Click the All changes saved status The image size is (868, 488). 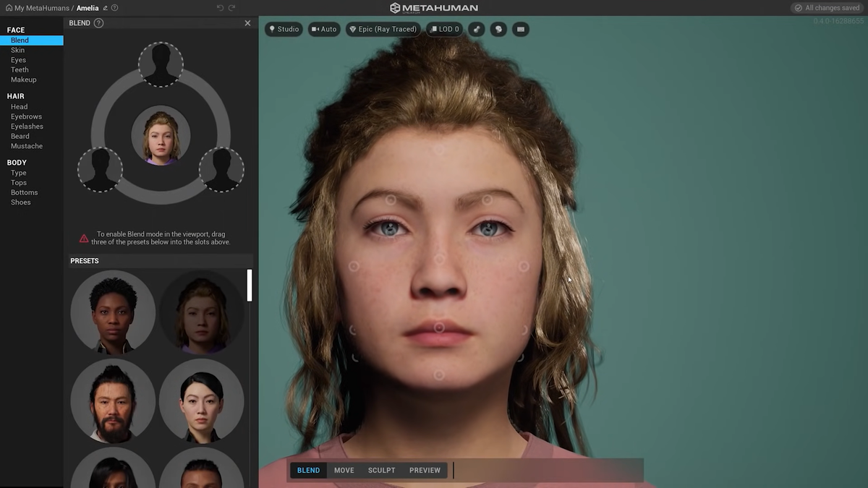(x=827, y=8)
